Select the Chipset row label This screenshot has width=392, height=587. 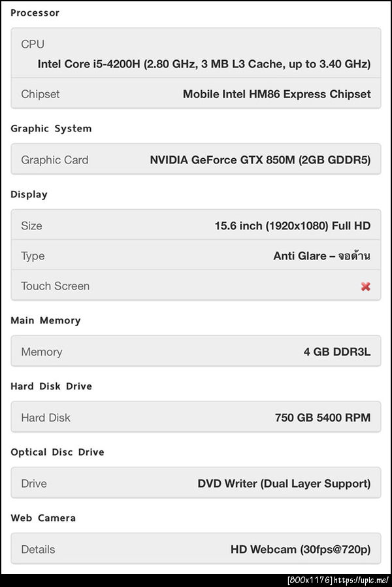pos(41,94)
